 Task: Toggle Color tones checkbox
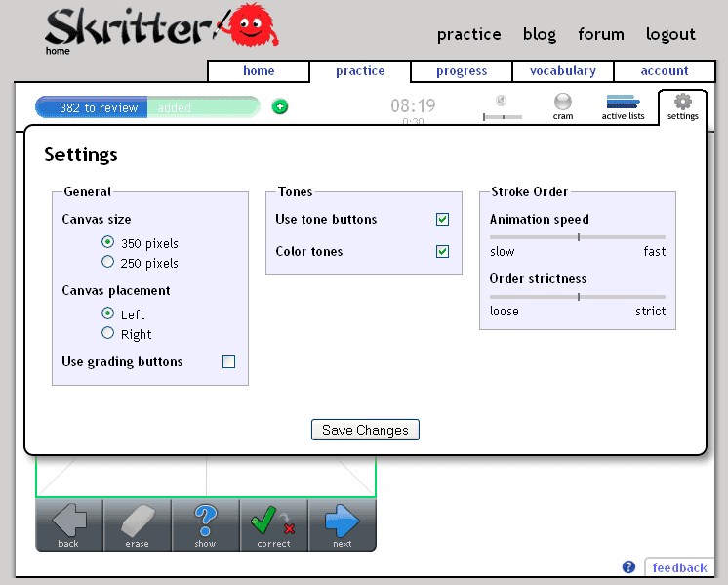point(442,251)
